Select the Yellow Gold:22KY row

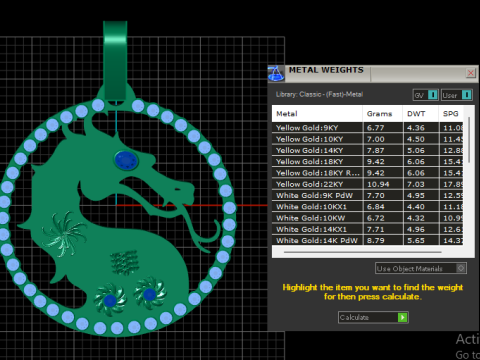click(x=368, y=184)
